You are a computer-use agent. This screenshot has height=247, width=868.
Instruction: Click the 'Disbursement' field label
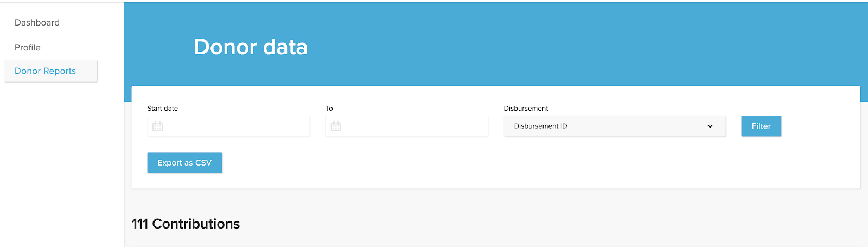[526, 109]
